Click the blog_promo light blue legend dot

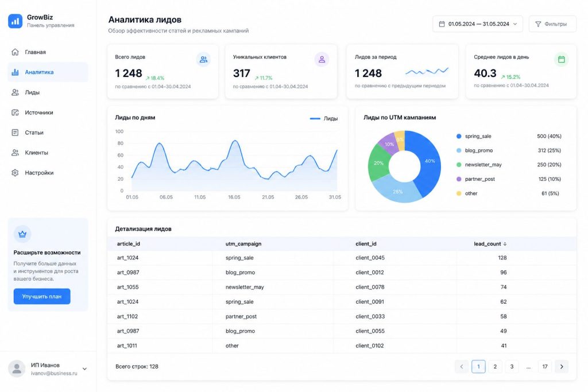click(459, 150)
